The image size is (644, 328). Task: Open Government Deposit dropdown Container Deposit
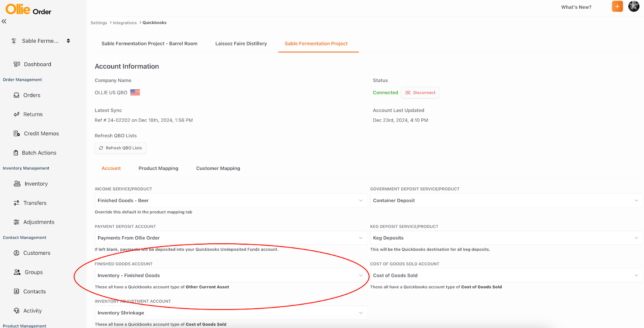click(x=506, y=201)
